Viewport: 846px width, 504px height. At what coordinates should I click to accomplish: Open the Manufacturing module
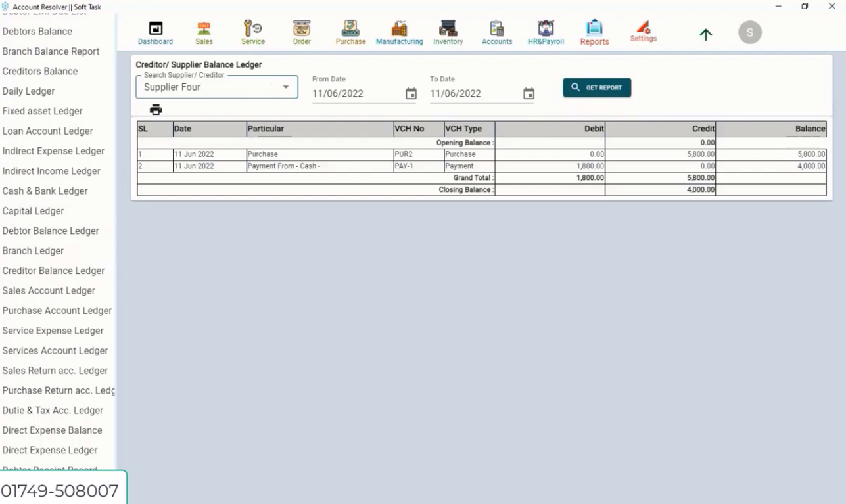click(399, 32)
